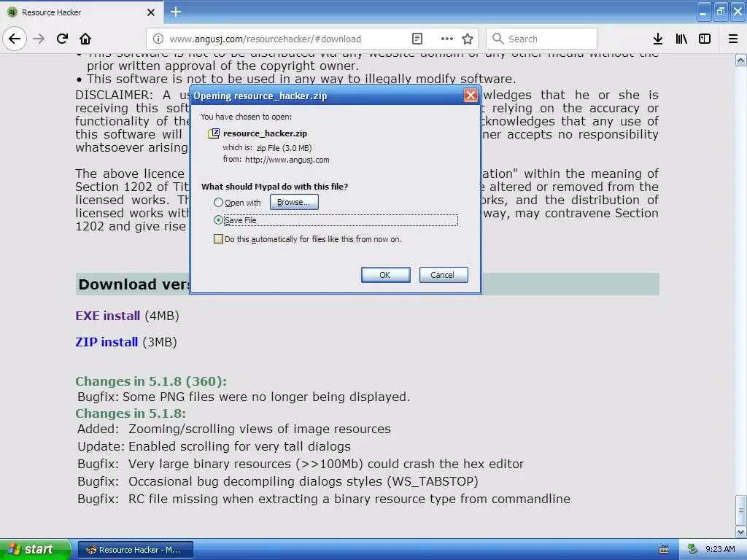Focus the browser Search field
Image resolution: width=747 pixels, height=560 pixels.
[x=541, y=39]
